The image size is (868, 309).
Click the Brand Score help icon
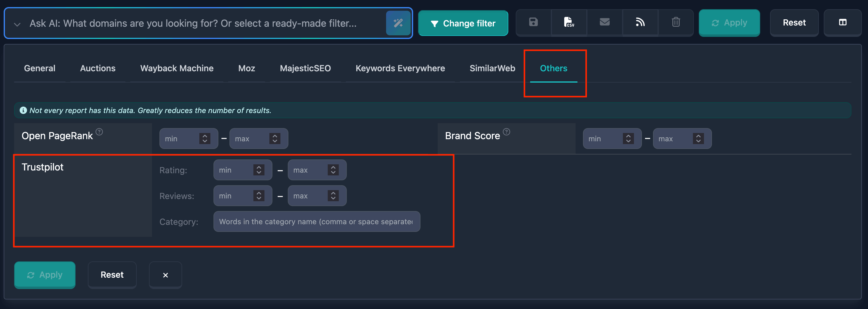pos(506,132)
